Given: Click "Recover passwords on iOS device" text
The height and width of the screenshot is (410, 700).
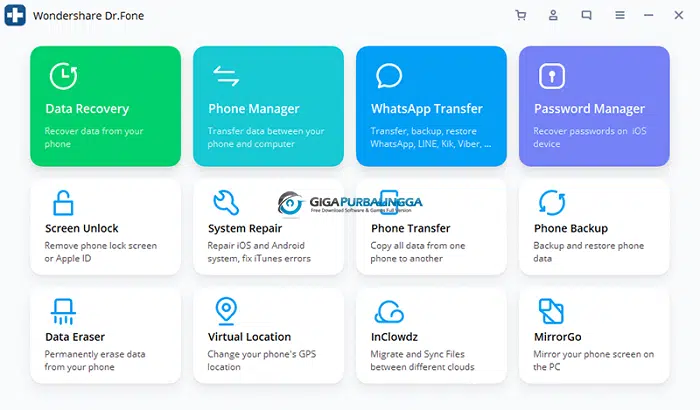Looking at the screenshot, I should (590, 138).
